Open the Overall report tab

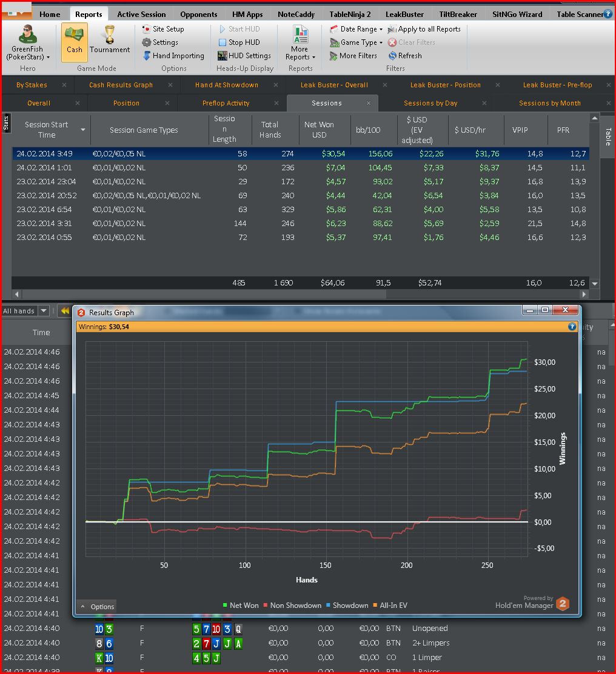point(39,103)
